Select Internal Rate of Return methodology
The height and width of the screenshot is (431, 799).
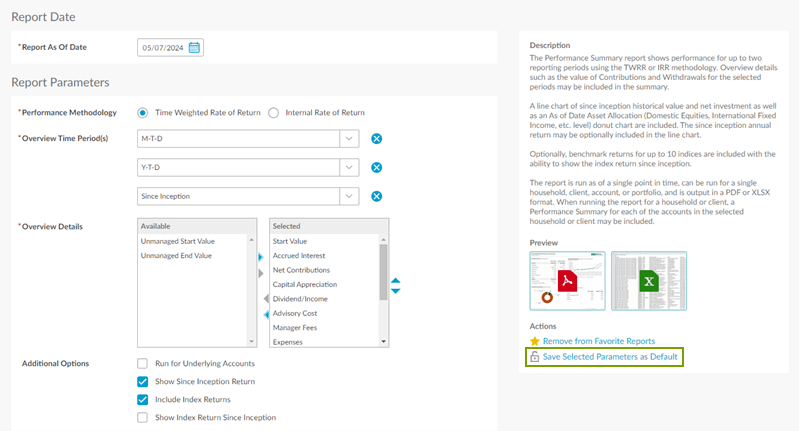[274, 113]
